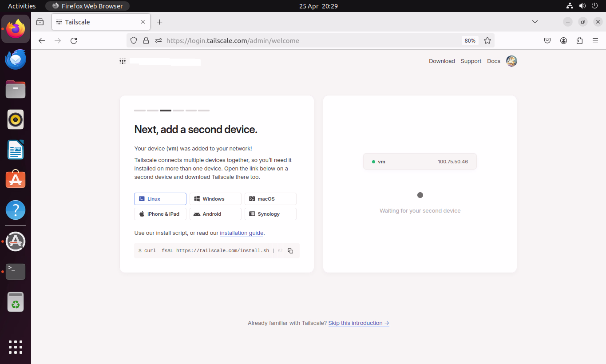Open the Activities menu

21,6
